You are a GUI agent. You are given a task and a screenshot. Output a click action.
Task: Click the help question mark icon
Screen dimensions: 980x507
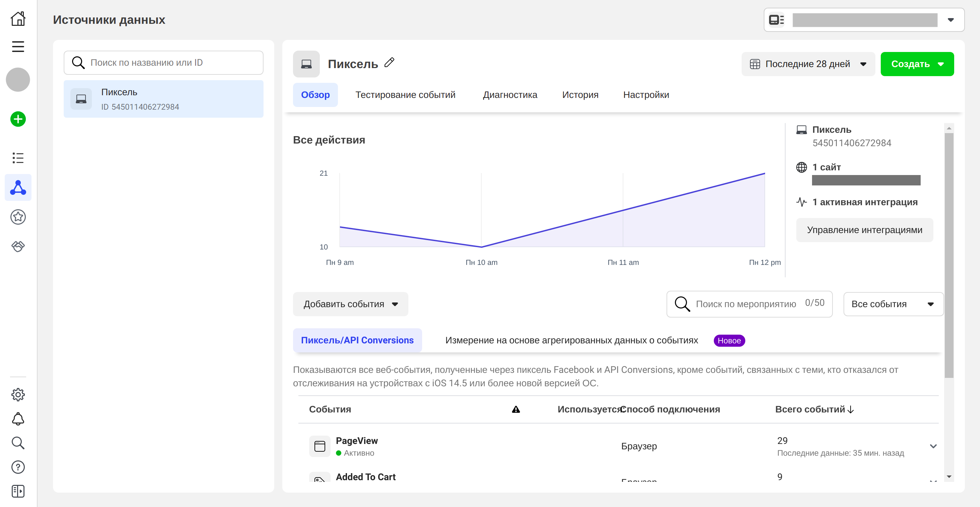(18, 467)
